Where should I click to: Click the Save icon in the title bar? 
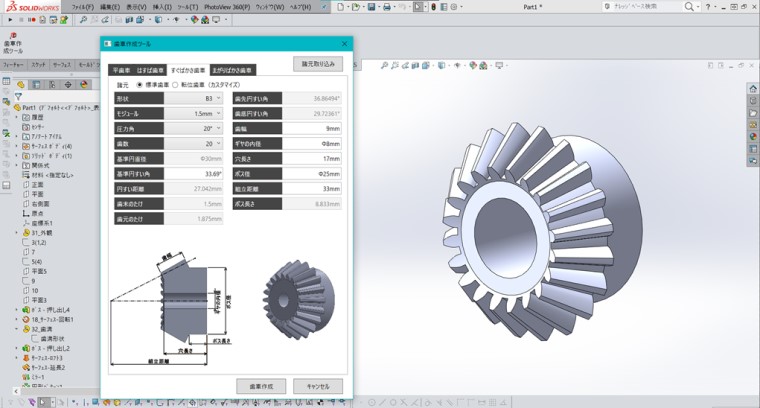[x=371, y=7]
